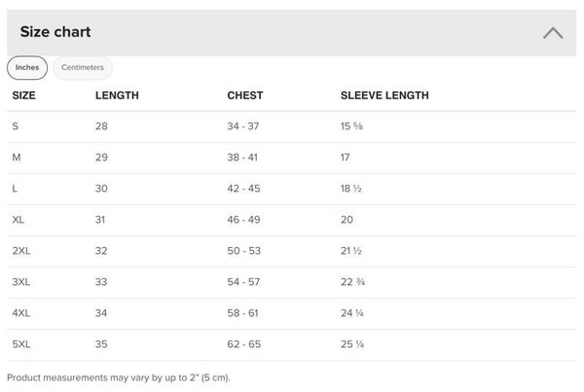
Task: Select the M size row label
Action: (17, 158)
